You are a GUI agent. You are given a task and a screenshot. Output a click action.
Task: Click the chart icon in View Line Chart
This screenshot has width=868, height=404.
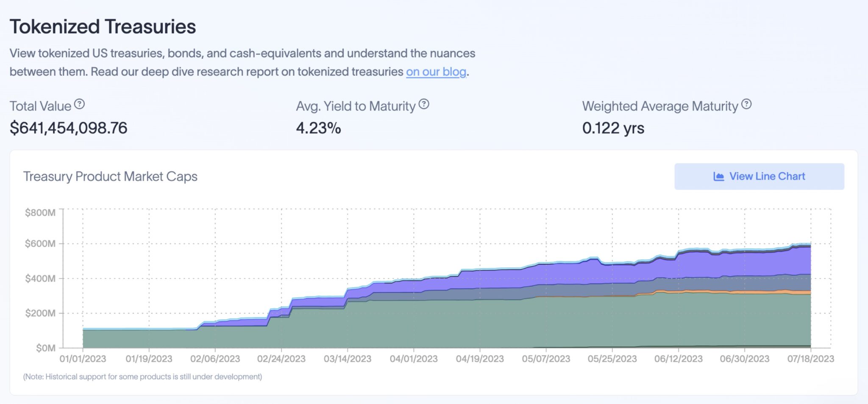point(718,177)
